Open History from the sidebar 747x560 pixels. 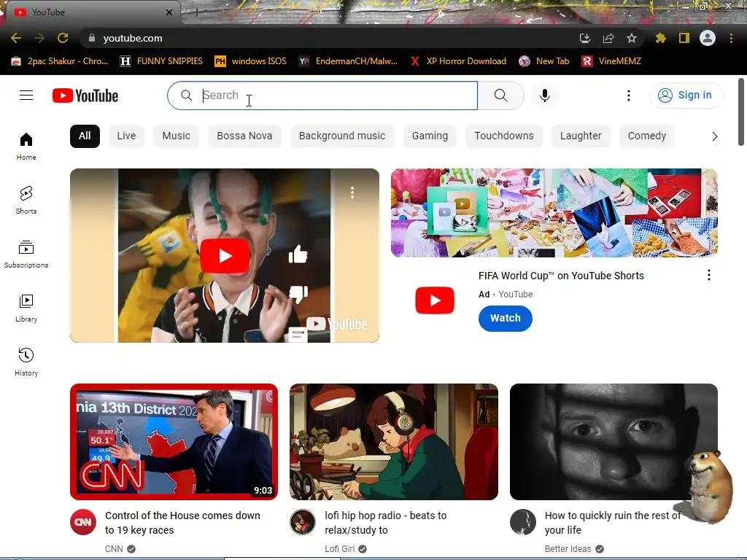tap(26, 362)
